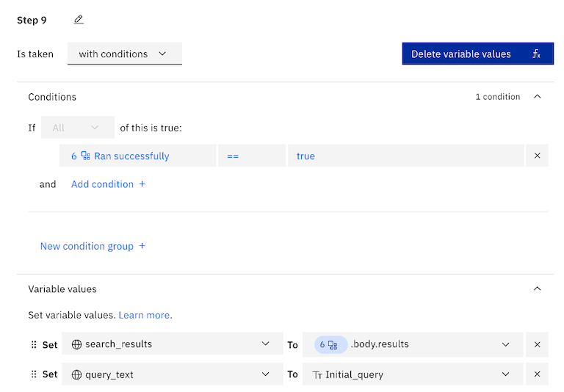Collapse the Conditions section chevron

(x=537, y=97)
